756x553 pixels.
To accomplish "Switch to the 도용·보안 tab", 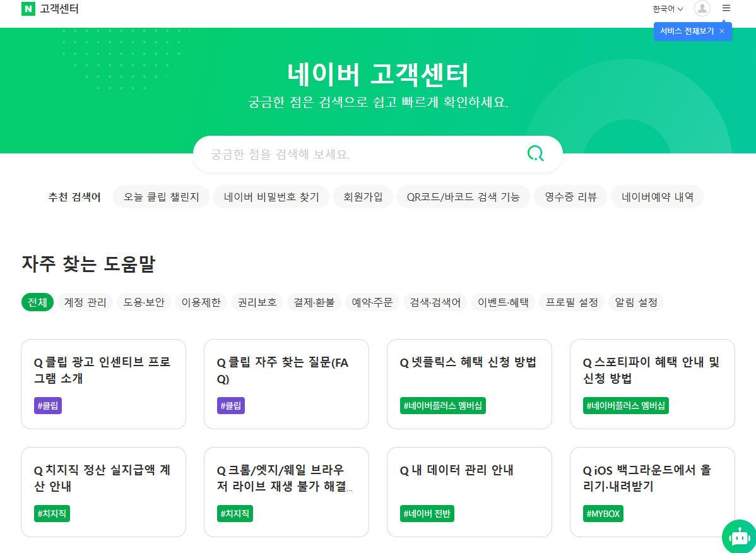I will point(144,302).
